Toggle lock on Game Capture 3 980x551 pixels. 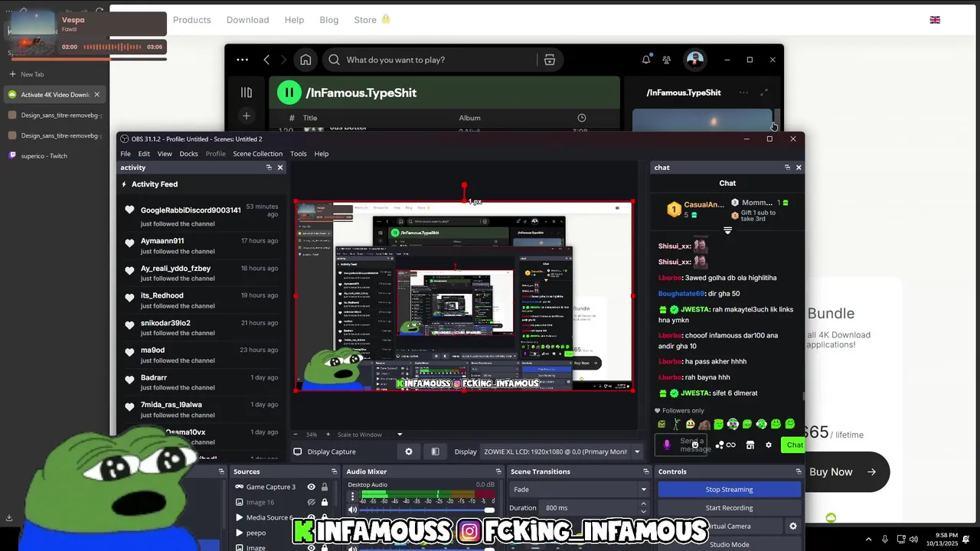coord(325,487)
